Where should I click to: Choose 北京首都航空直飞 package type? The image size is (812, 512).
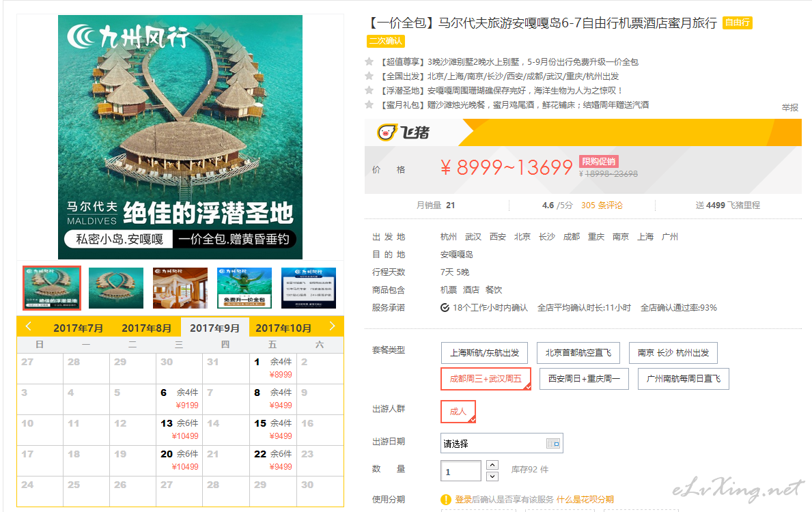pyautogui.click(x=578, y=353)
